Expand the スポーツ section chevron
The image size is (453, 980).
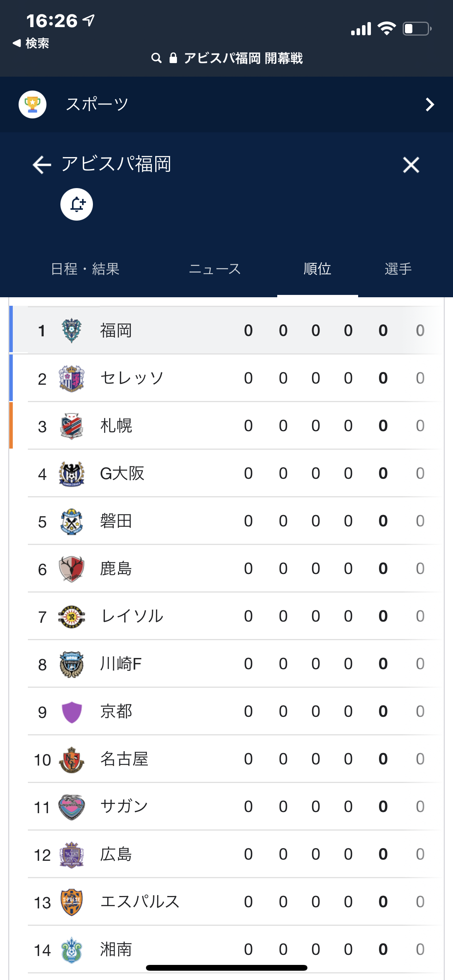(x=430, y=105)
